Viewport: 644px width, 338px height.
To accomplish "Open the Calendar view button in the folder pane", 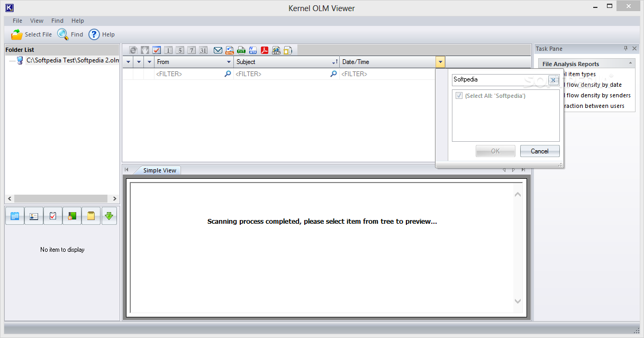I will click(15, 216).
